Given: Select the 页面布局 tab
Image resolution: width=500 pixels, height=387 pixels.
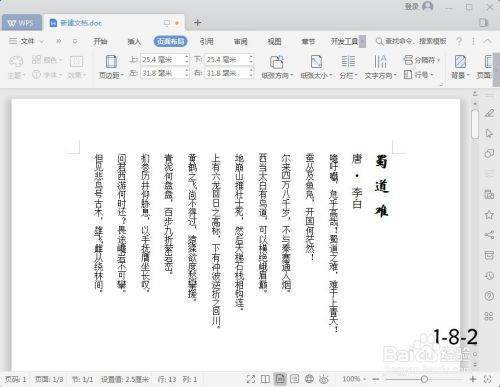Looking at the screenshot, I should (170, 41).
